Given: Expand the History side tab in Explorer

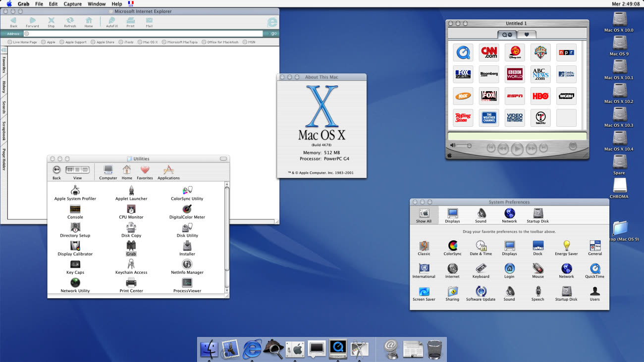Looking at the screenshot, I should coord(3,87).
